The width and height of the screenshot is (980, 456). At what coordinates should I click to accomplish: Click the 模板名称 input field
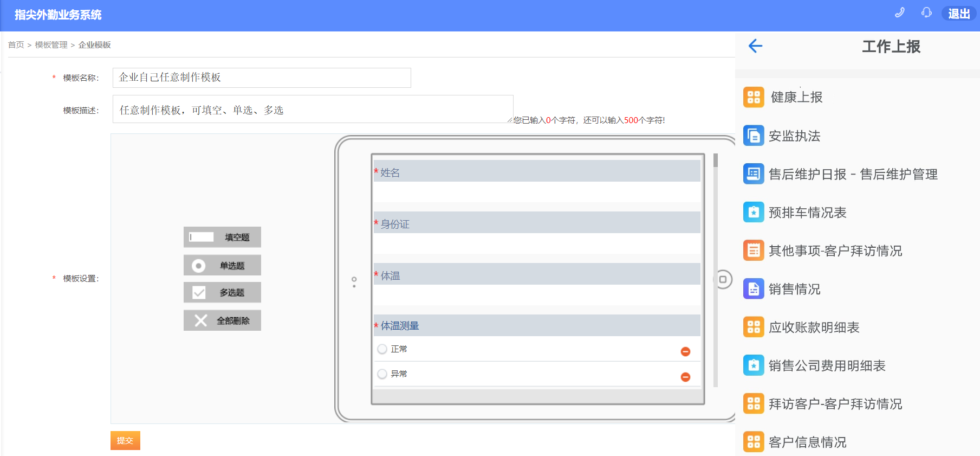pyautogui.click(x=262, y=78)
